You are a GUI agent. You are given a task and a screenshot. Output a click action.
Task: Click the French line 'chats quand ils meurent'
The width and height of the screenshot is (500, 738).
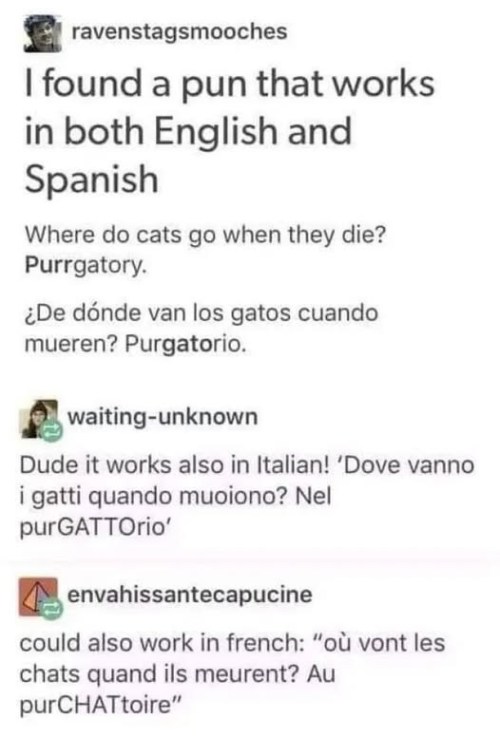click(160, 674)
